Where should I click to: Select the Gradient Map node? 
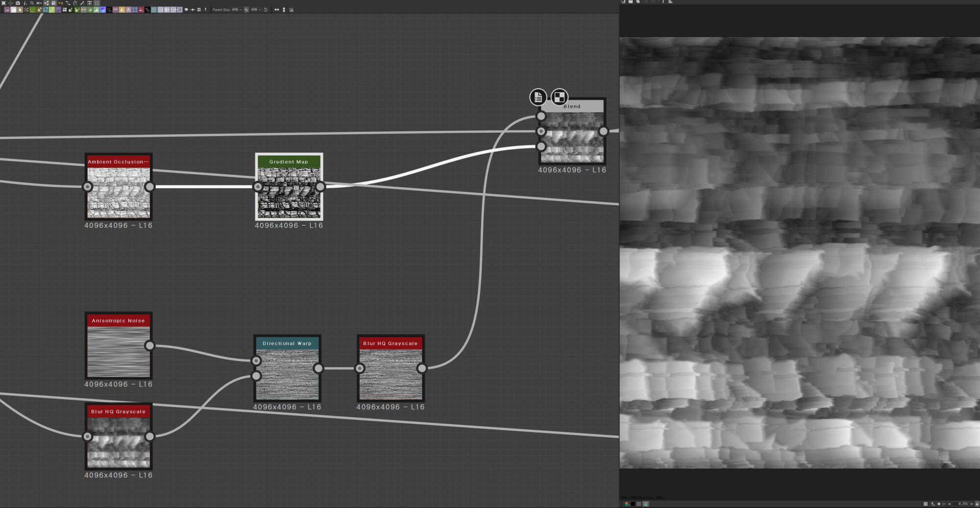tap(289, 186)
